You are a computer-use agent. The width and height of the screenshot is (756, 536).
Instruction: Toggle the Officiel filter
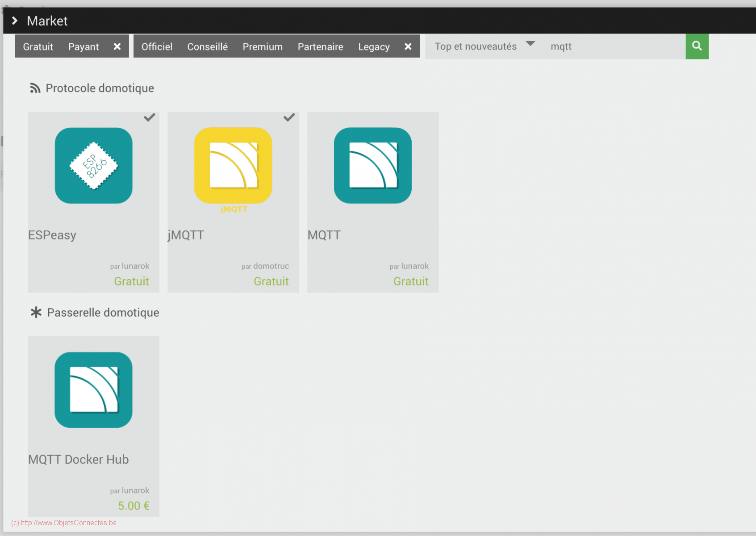[157, 46]
